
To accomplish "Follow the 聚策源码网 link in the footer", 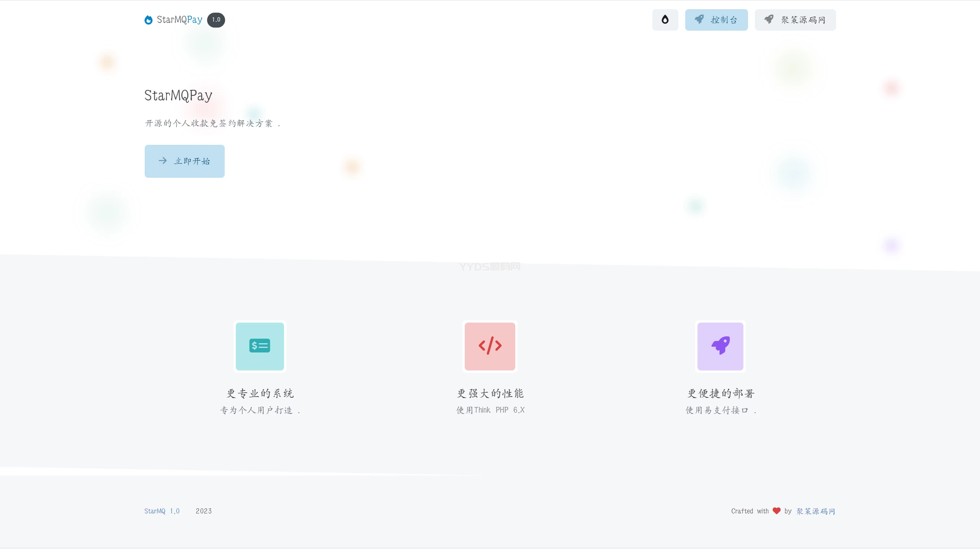I will coord(815,511).
